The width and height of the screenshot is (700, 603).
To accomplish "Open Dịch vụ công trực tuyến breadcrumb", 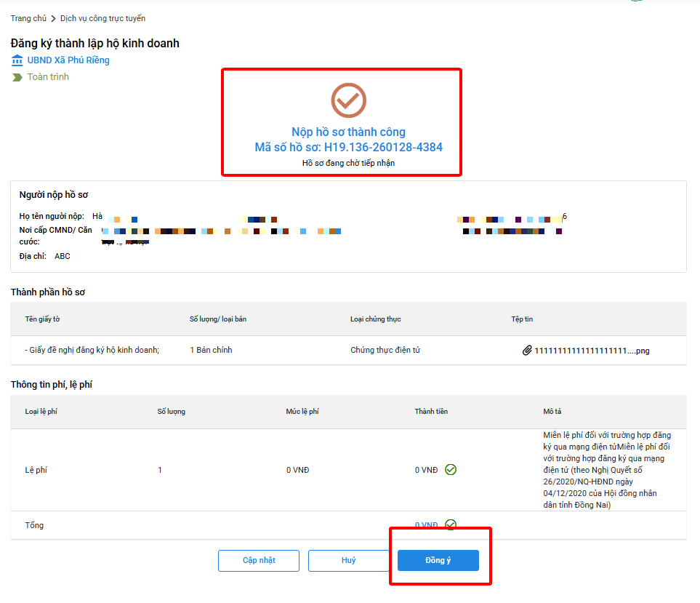I will coord(102,18).
